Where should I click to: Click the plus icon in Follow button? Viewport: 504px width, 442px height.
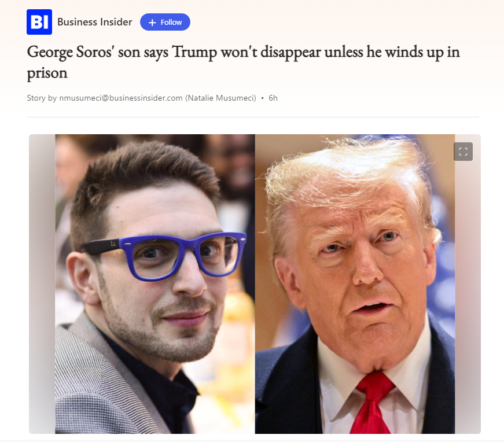pos(152,23)
